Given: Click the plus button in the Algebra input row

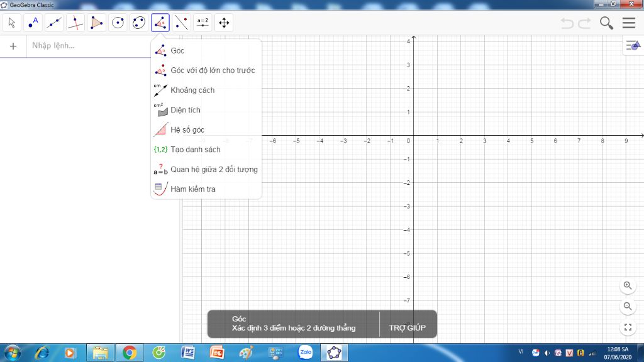Looking at the screenshot, I should (x=13, y=46).
